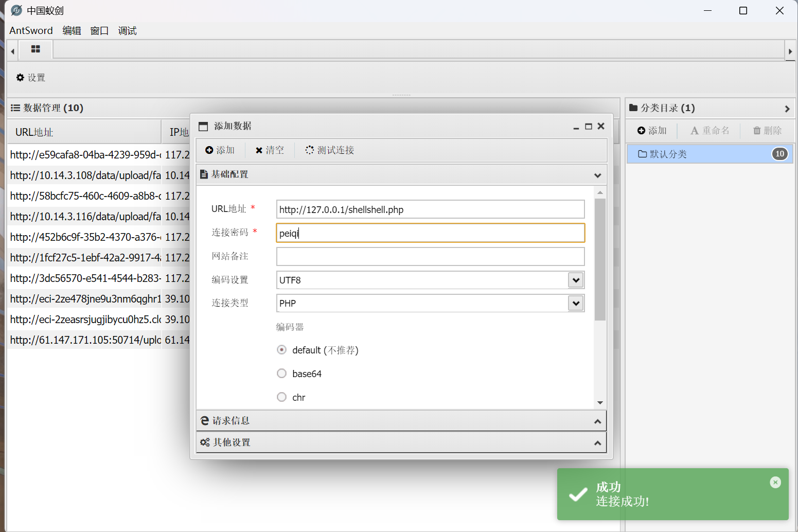Click the URL地址 column header
798x532 pixels.
point(84,132)
